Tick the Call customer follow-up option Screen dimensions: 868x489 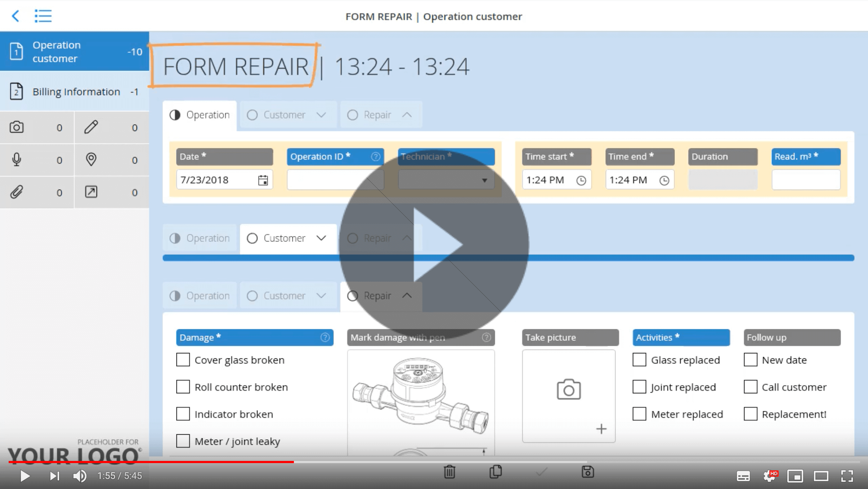pyautogui.click(x=751, y=387)
